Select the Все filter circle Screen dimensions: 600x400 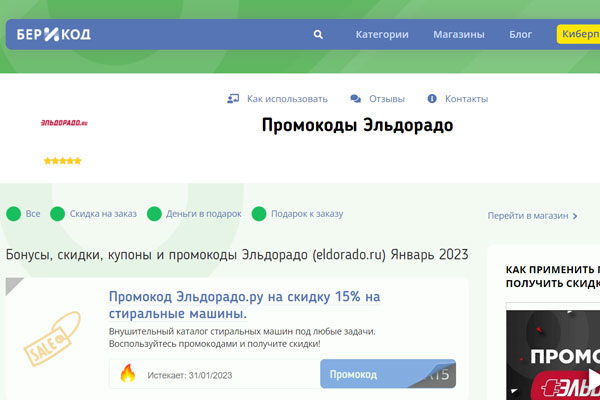(x=14, y=214)
